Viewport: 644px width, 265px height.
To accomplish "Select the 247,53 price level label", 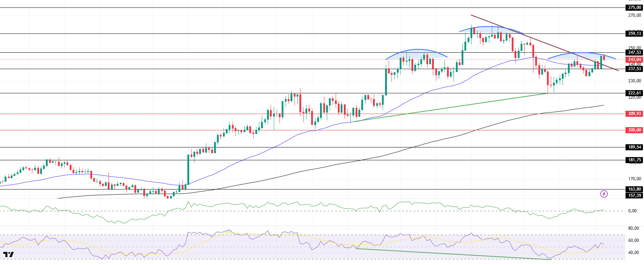I will [634, 52].
